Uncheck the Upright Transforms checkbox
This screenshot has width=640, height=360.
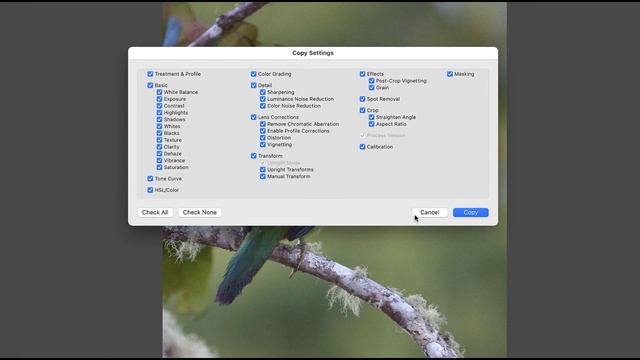point(262,170)
